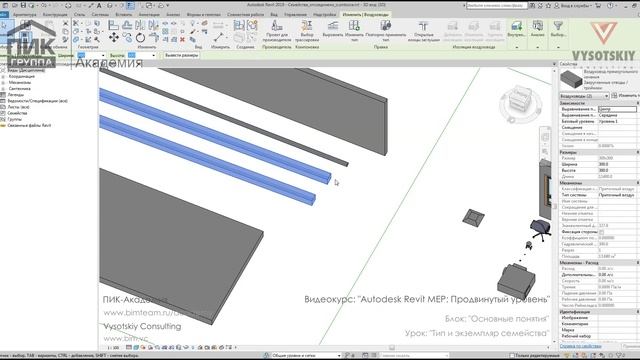Select 'Связанные файлы Revit' in browser

click(x=29, y=125)
